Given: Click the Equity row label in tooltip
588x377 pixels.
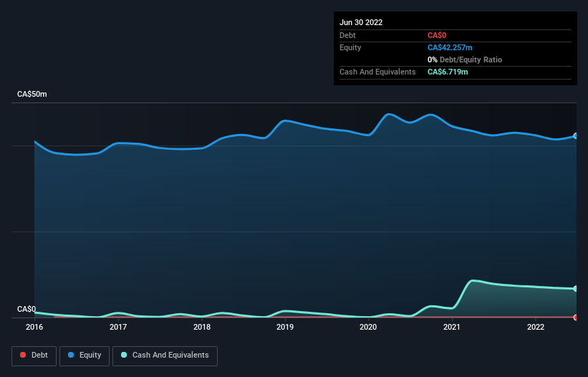Looking at the screenshot, I should click(x=350, y=47).
